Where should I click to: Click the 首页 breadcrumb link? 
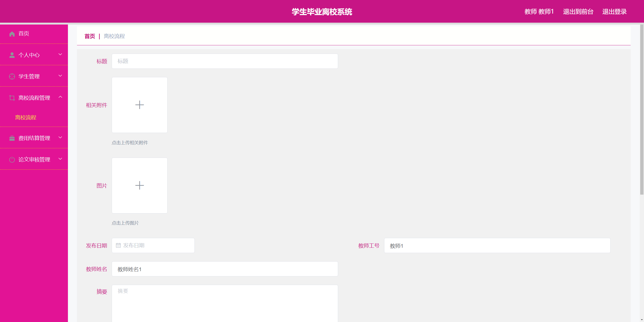[x=90, y=36]
